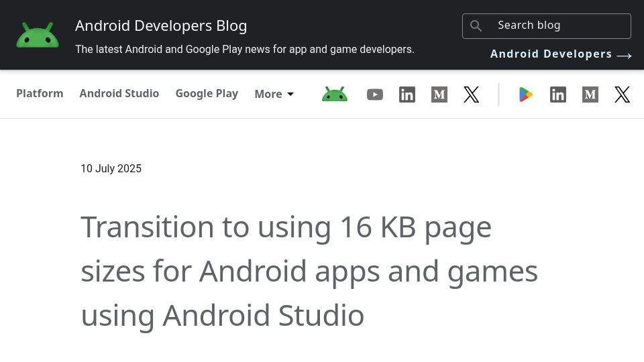The height and width of the screenshot is (362, 644).
Task: Click the '10 July 2025' post date
Action: coord(111,169)
